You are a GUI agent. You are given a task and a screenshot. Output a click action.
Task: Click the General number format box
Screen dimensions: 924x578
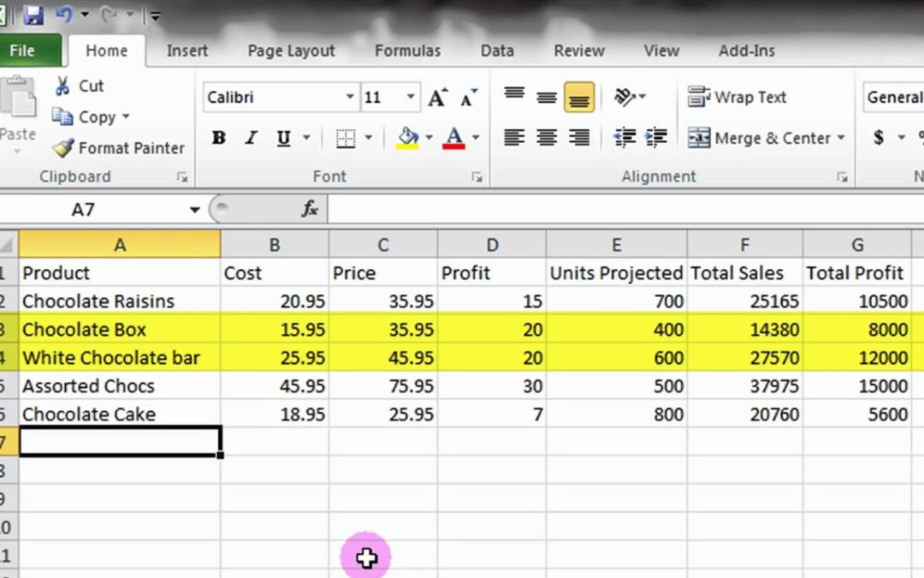pos(893,97)
